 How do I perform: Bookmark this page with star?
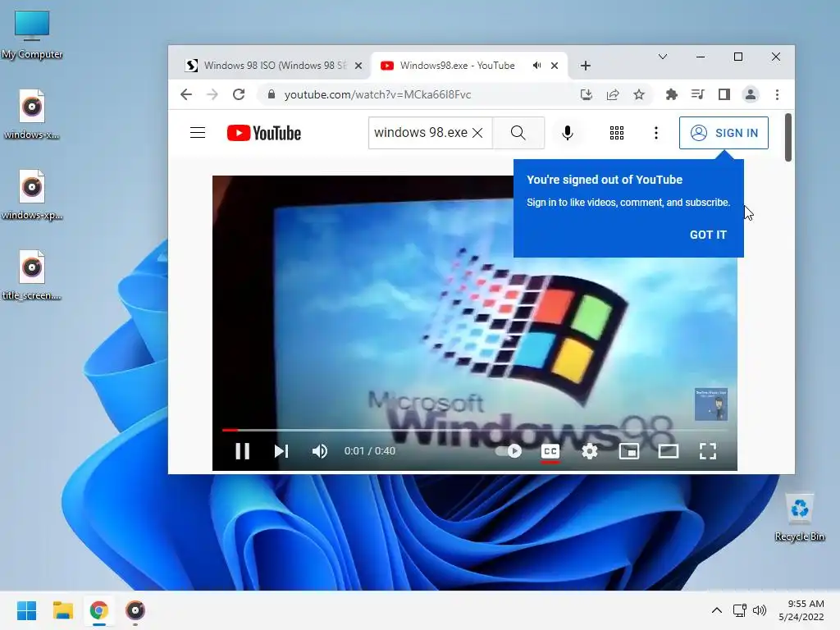click(639, 95)
